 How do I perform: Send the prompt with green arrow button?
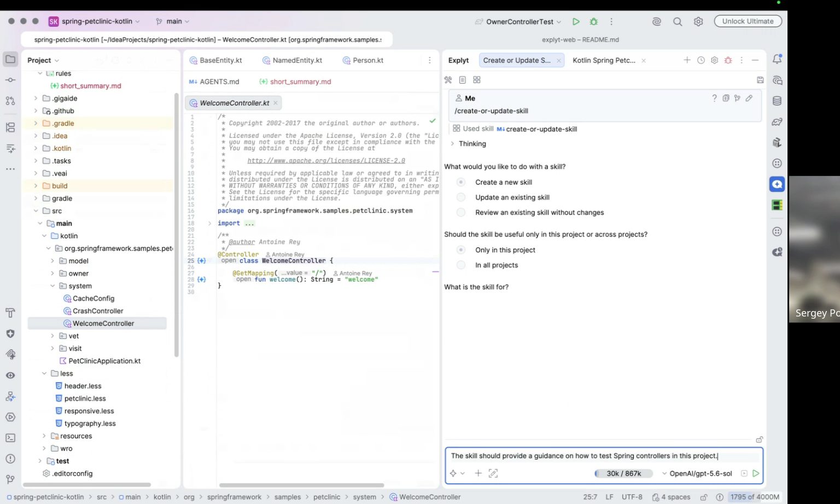(x=756, y=473)
